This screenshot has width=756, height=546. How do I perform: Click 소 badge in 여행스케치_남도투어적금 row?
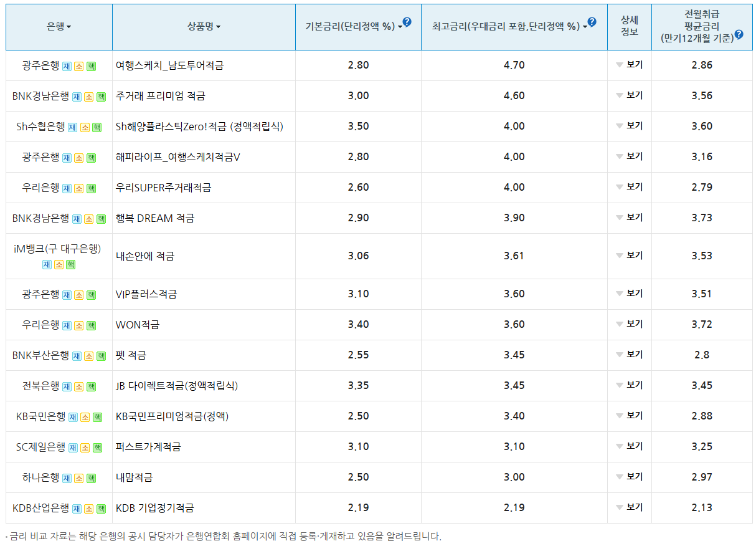tap(79, 66)
